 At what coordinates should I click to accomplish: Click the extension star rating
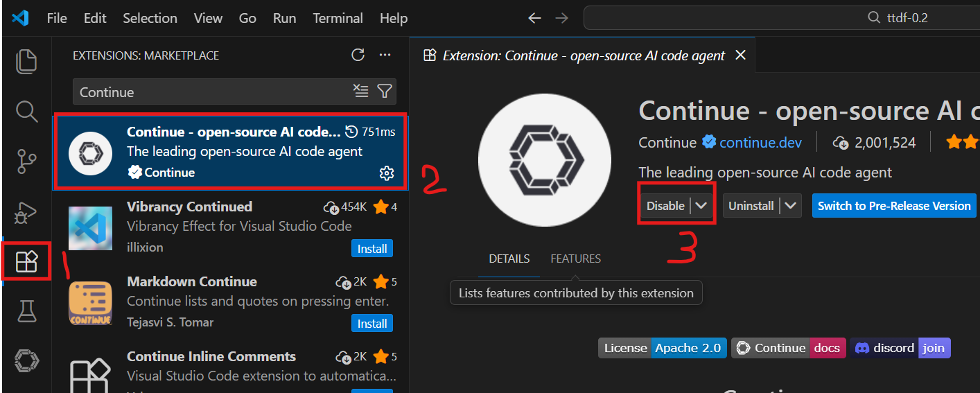tap(963, 143)
